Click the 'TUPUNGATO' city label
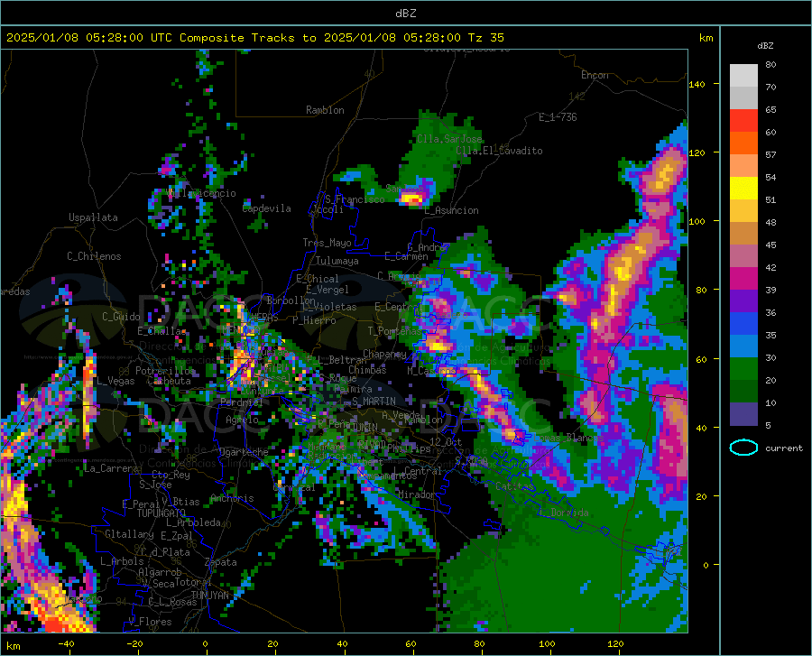 click(161, 513)
